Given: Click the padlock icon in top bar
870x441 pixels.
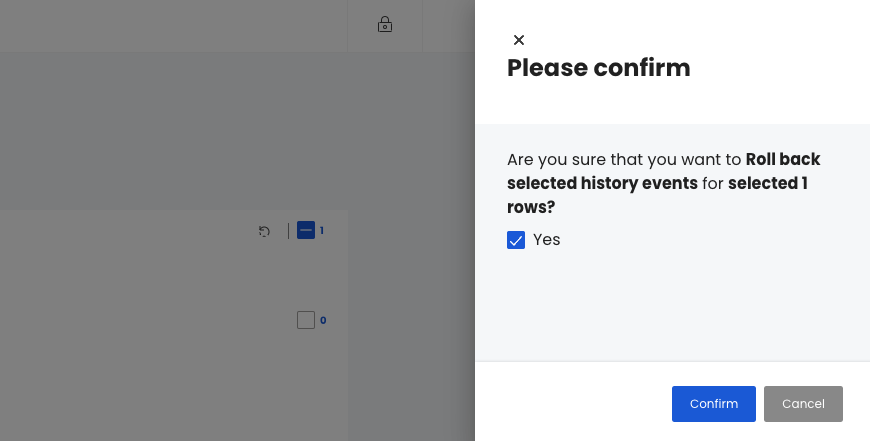Looking at the screenshot, I should click(x=385, y=24).
